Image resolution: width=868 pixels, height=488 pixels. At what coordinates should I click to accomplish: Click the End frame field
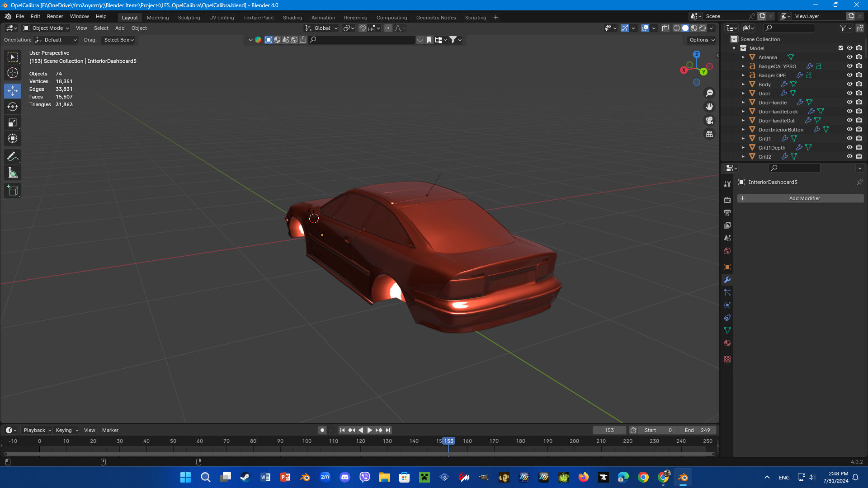[x=697, y=430]
